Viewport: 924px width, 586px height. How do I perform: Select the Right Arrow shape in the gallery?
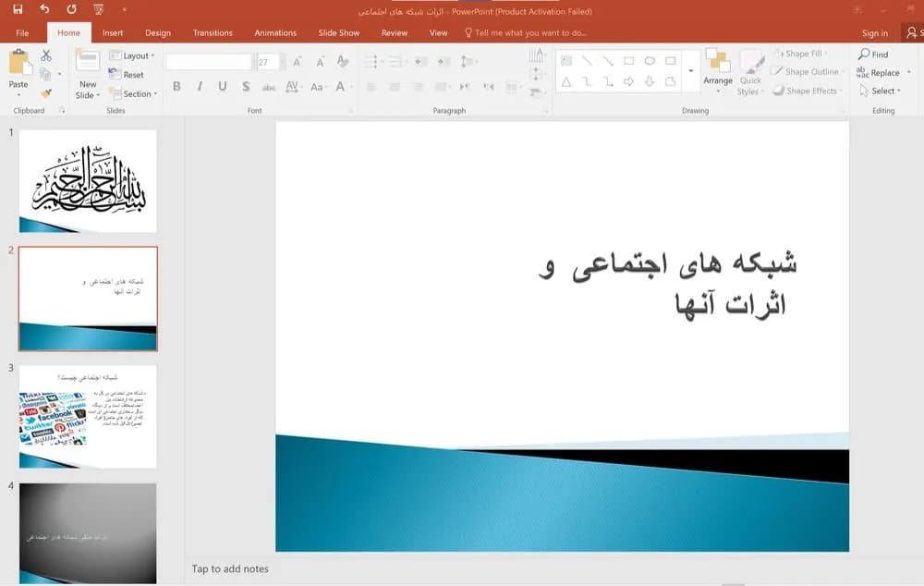pos(628,81)
